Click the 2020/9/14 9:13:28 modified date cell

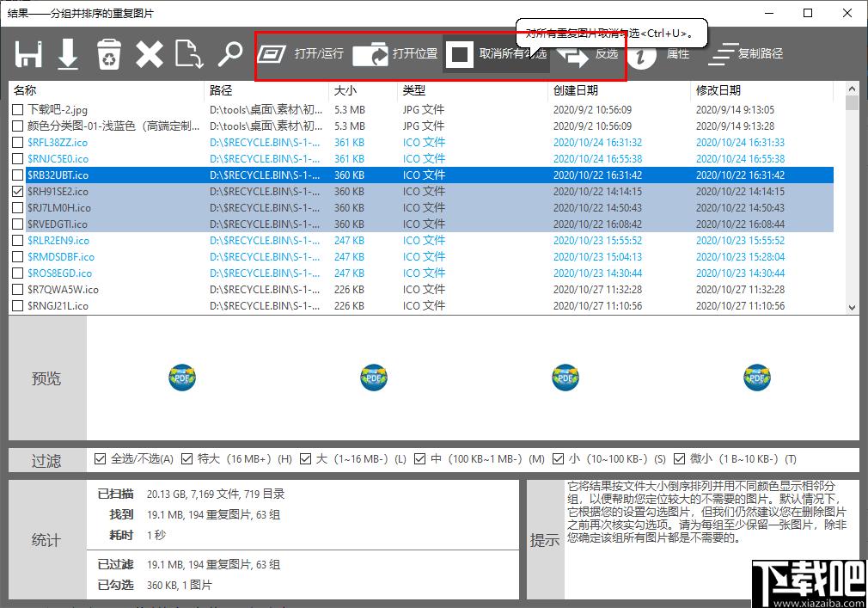(x=735, y=126)
